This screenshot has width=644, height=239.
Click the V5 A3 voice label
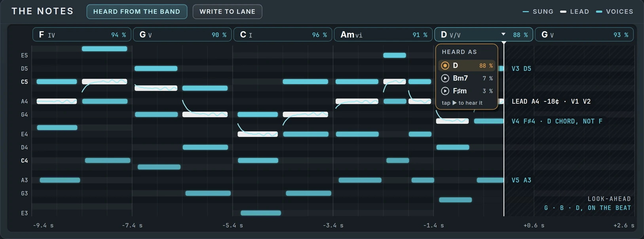(x=521, y=180)
